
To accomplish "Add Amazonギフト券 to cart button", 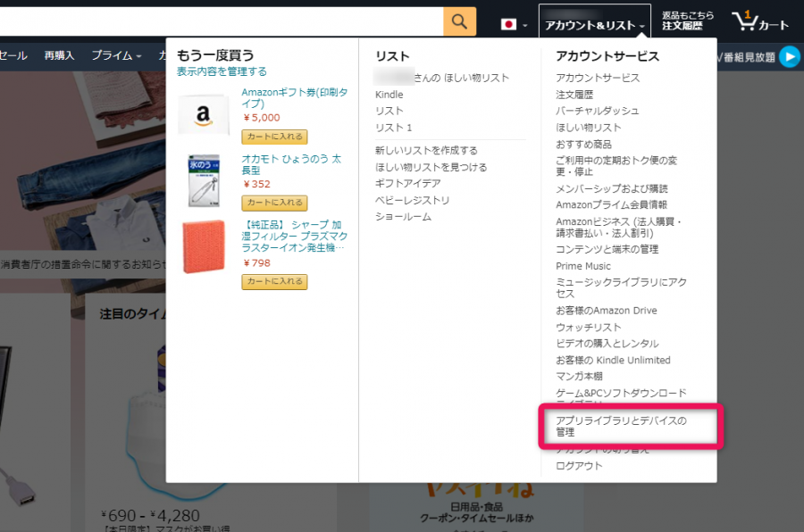I will click(274, 137).
